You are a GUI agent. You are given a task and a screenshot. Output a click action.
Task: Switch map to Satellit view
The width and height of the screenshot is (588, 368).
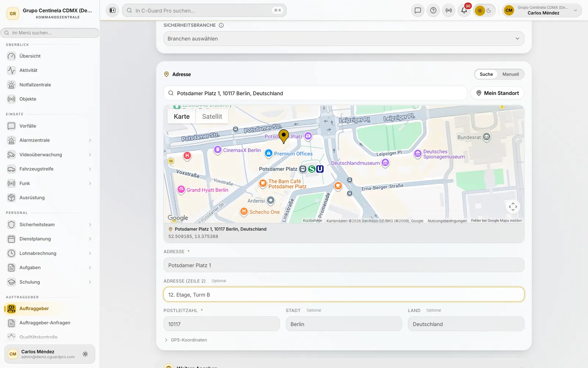pyautogui.click(x=212, y=117)
